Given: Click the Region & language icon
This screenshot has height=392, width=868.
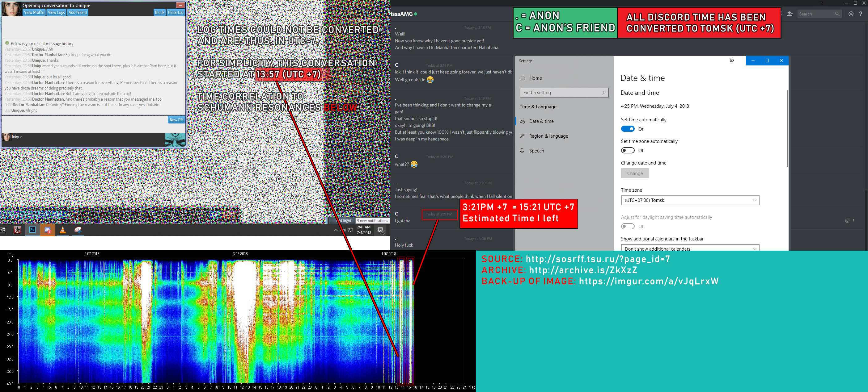Looking at the screenshot, I should tap(522, 136).
